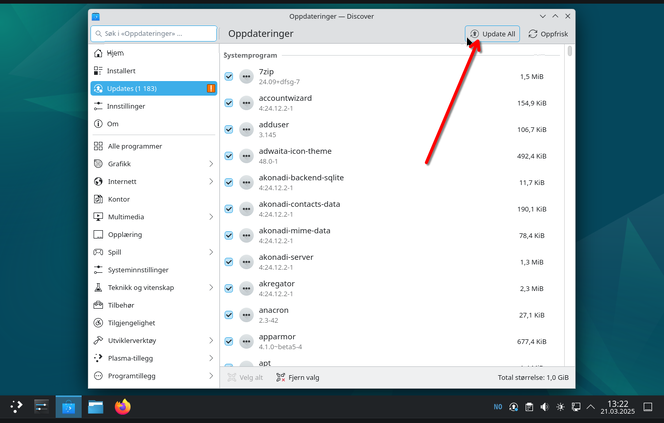This screenshot has height=423, width=664.
Task: Click the Firefox icon in taskbar
Action: click(123, 407)
